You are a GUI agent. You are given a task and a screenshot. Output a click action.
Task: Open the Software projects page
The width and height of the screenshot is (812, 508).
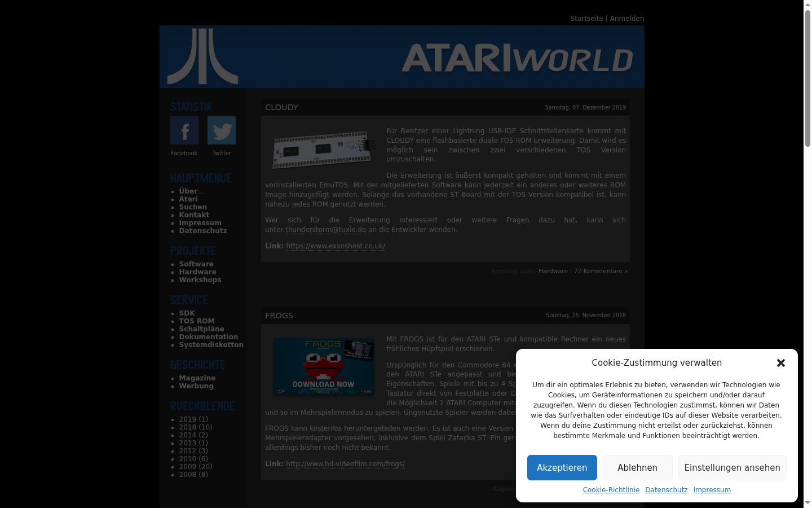click(x=196, y=264)
